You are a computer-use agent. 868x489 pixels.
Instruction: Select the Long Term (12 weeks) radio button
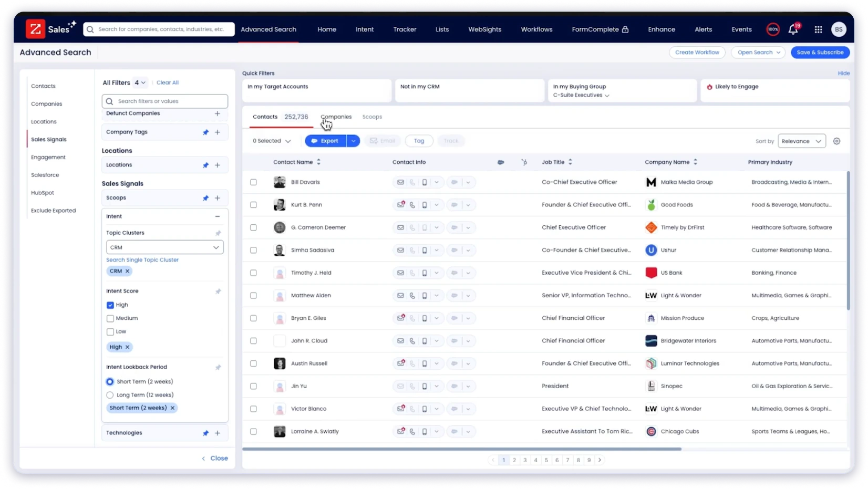click(110, 394)
